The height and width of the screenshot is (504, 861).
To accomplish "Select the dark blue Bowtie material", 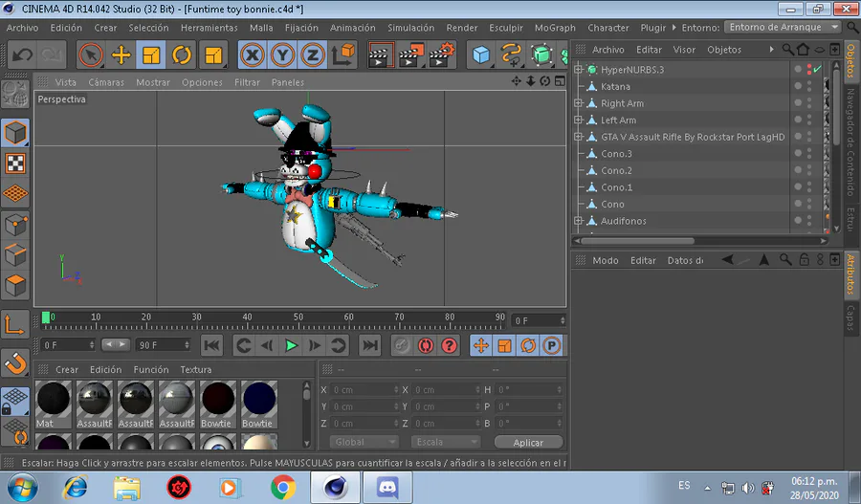I will coord(259,405).
